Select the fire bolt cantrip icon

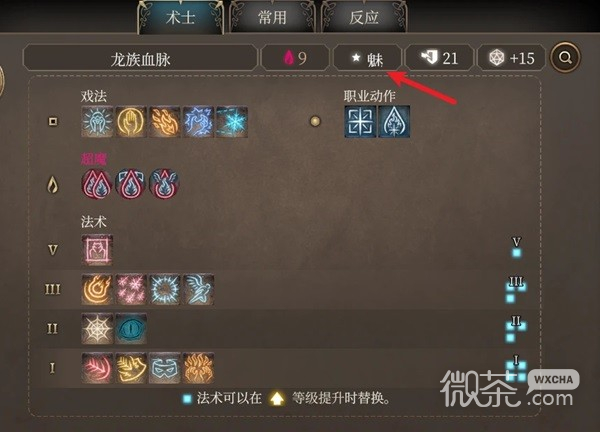(165, 122)
